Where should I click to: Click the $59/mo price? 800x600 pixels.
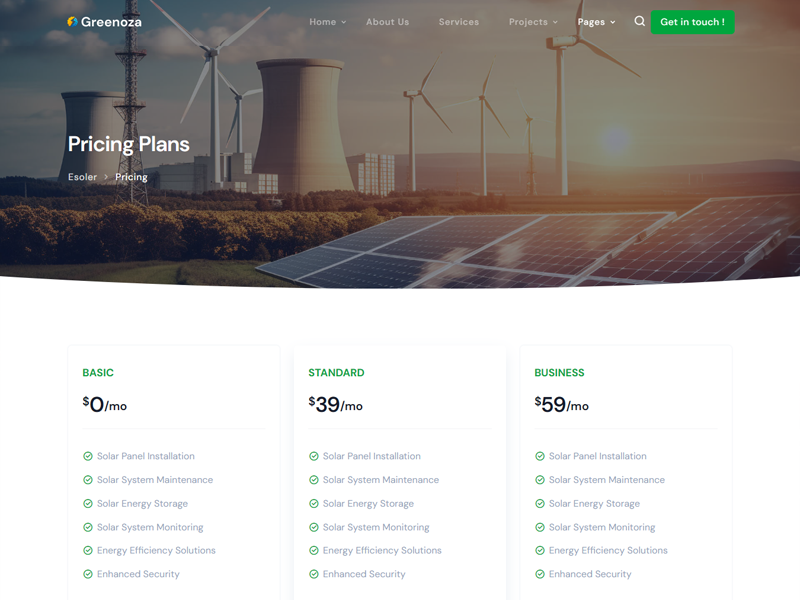tap(561, 405)
